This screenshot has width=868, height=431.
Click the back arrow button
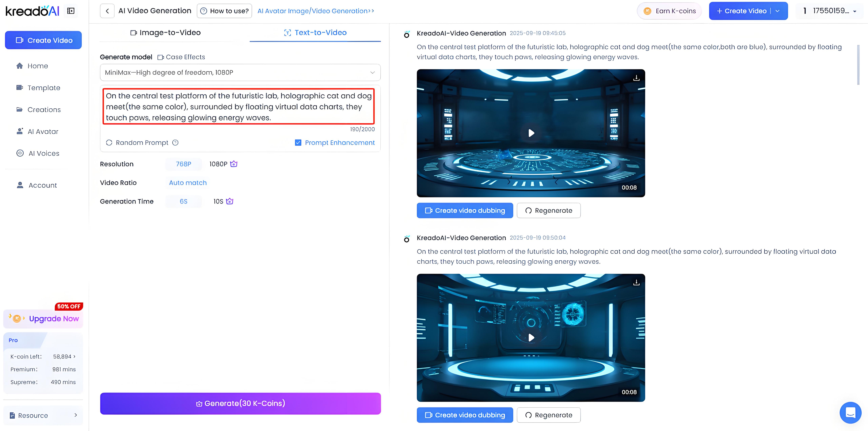pyautogui.click(x=107, y=11)
